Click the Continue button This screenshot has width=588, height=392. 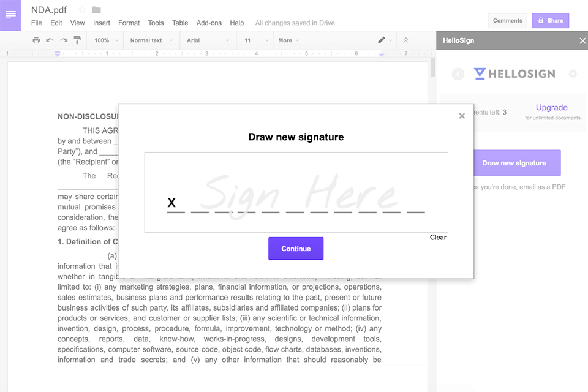pyautogui.click(x=296, y=248)
